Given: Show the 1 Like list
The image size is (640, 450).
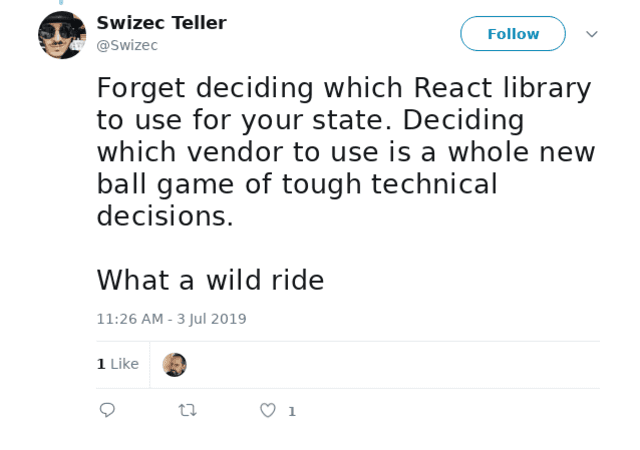Looking at the screenshot, I should [118, 363].
